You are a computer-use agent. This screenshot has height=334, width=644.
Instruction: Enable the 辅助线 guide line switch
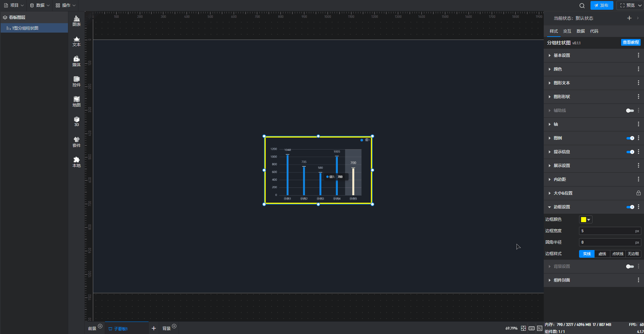(630, 111)
